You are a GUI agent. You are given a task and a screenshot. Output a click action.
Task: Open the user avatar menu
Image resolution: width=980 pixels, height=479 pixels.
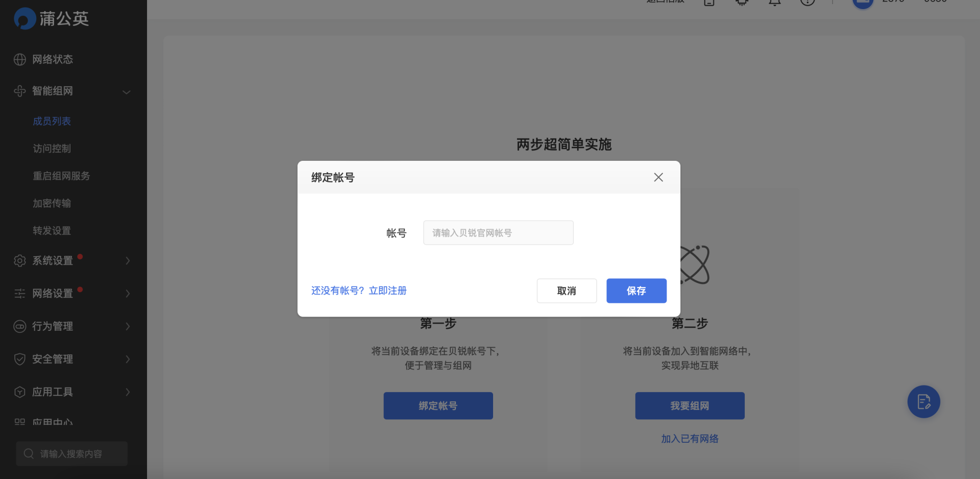[x=863, y=3]
